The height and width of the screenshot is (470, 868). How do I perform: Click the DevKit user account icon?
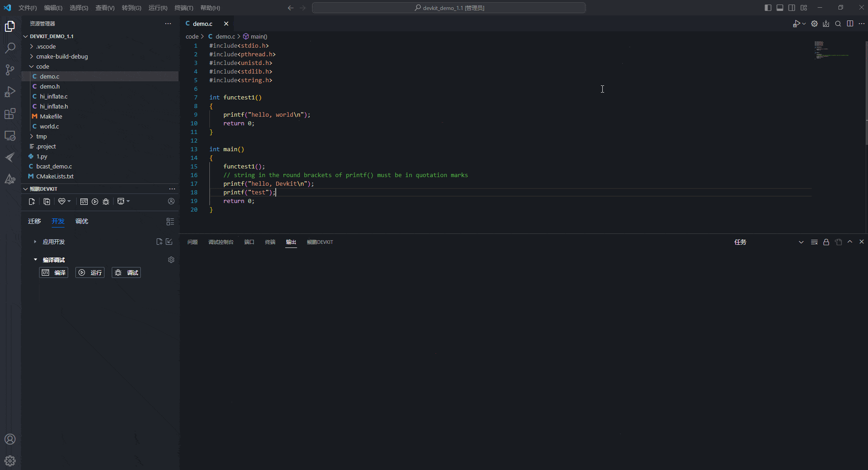point(171,201)
